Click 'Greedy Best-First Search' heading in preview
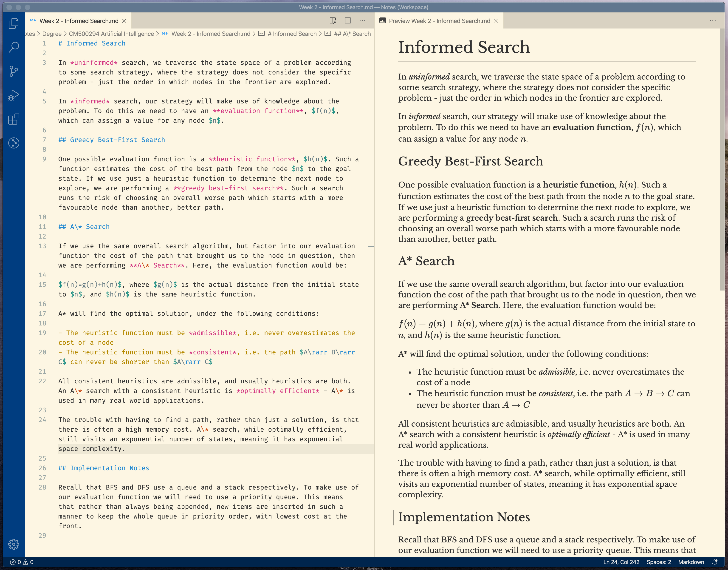 click(471, 161)
